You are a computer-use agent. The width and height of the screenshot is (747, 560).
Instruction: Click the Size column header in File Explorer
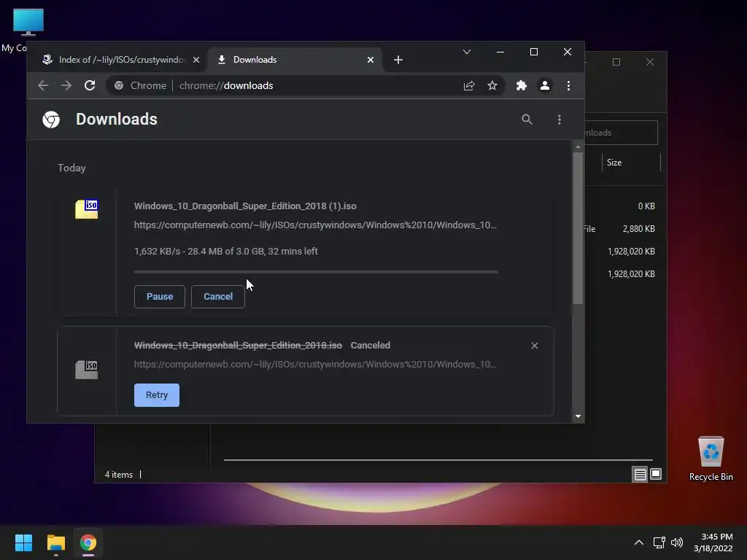[x=631, y=163]
